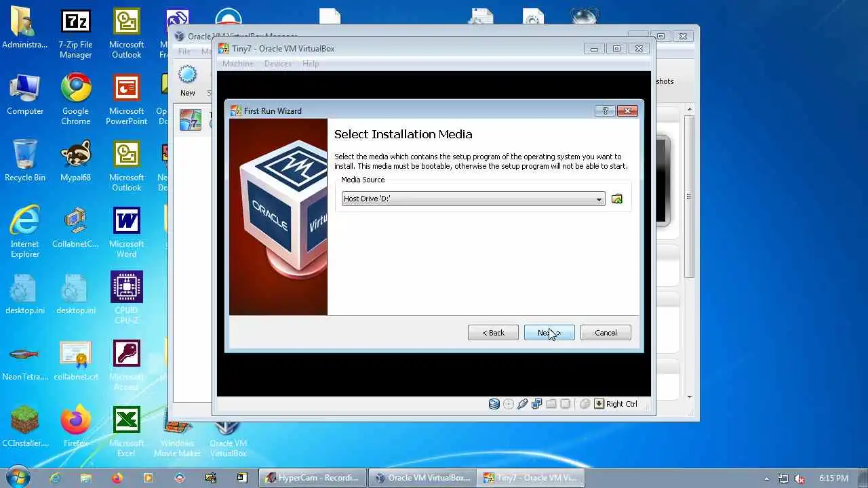Go Back in First Run Wizard

493,333
